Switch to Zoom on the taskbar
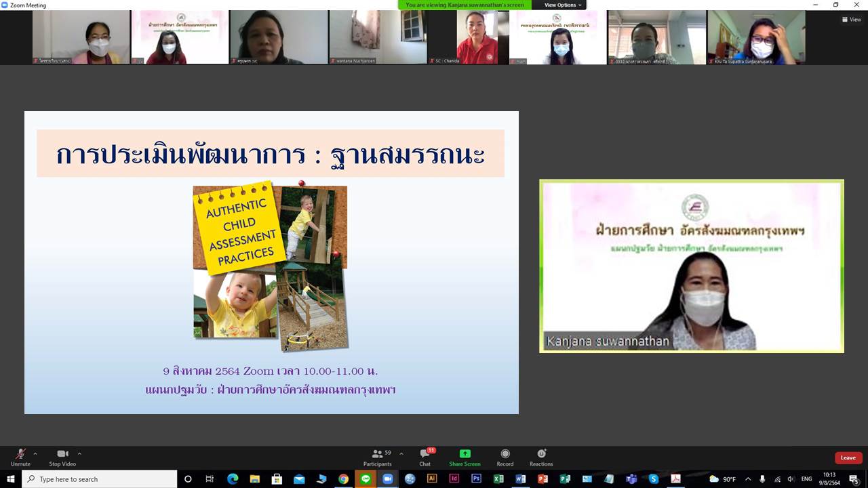The image size is (868, 488). point(388,479)
